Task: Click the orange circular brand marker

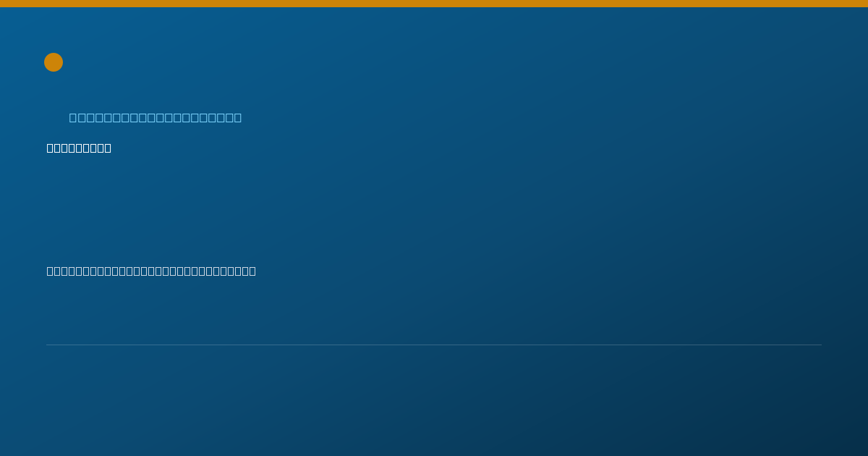Action: coord(54,62)
